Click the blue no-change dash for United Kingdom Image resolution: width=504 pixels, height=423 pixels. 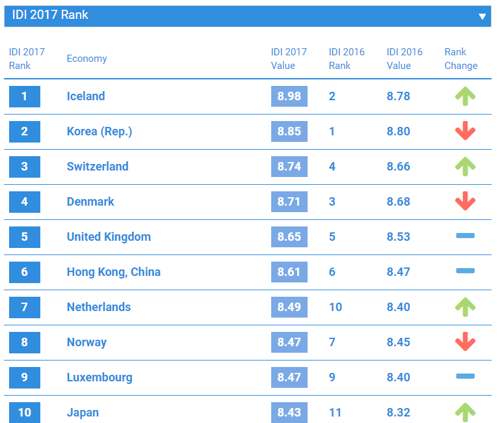pos(465,236)
